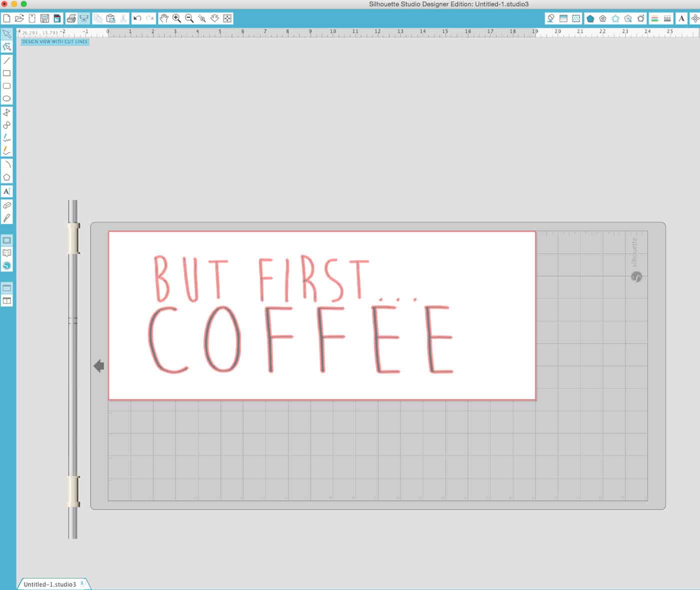The height and width of the screenshot is (590, 700).
Task: Select the Draw a Polygon tool
Action: point(6,112)
